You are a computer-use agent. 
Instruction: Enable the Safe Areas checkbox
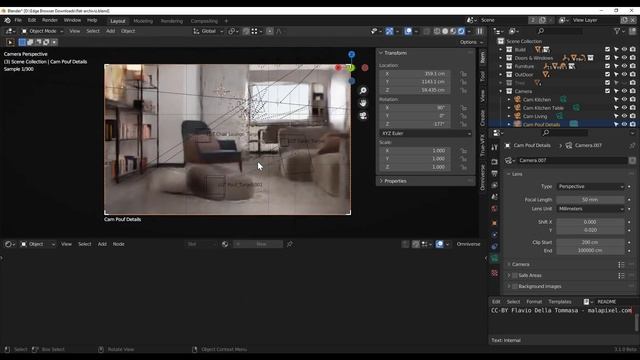(x=515, y=276)
